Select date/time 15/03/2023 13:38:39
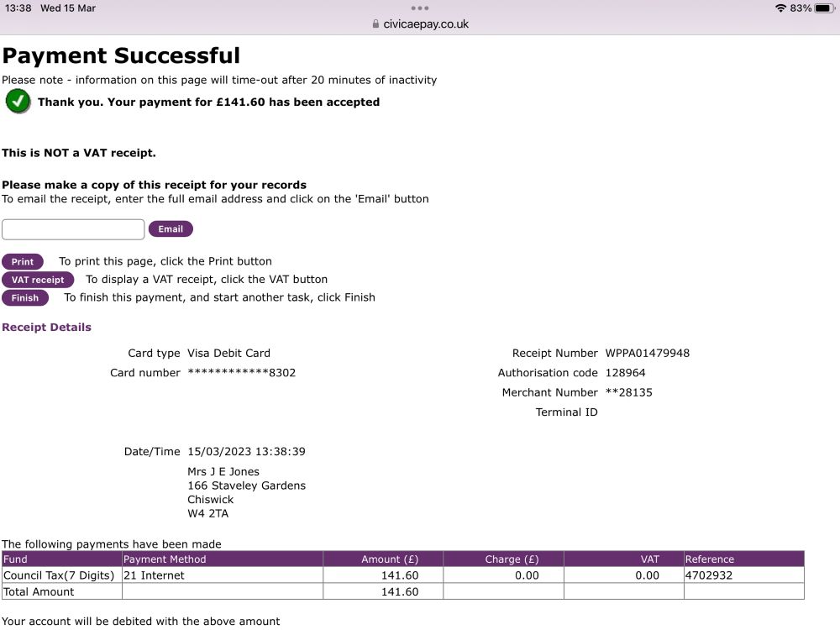The width and height of the screenshot is (840, 630). [246, 452]
